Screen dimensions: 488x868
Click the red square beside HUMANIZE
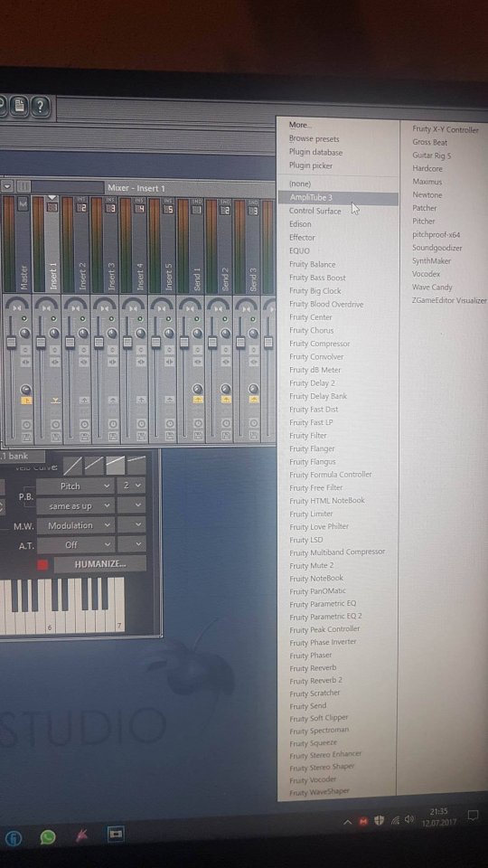(x=42, y=564)
